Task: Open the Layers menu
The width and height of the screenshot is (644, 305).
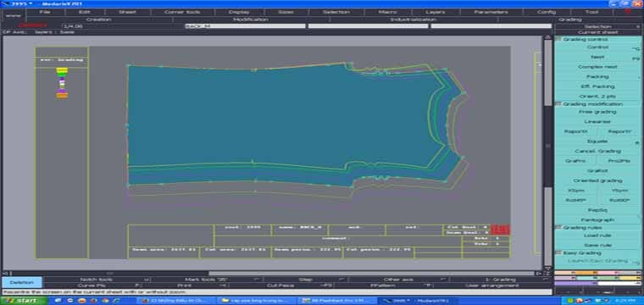Action: coord(435,12)
